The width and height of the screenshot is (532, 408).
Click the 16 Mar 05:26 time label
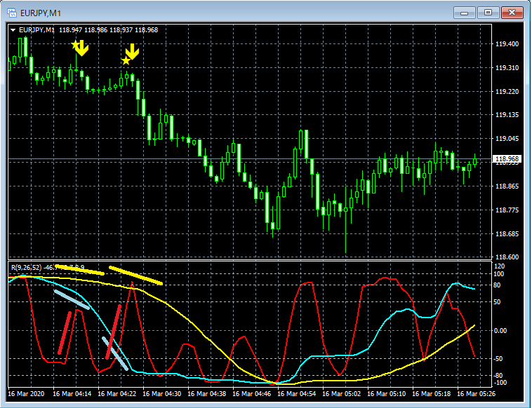coord(476,394)
